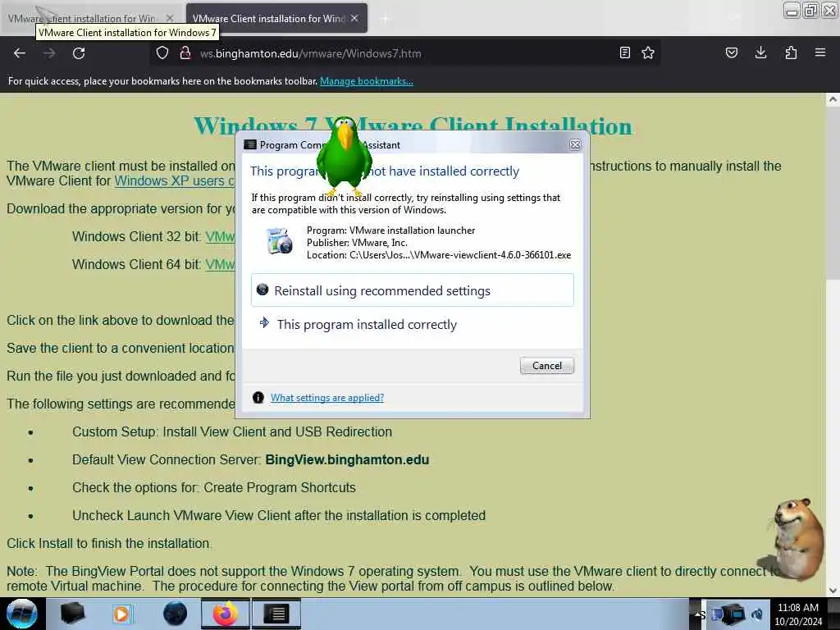Open the volume tray icon
Image resolution: width=840 pixels, height=630 pixels.
(757, 614)
